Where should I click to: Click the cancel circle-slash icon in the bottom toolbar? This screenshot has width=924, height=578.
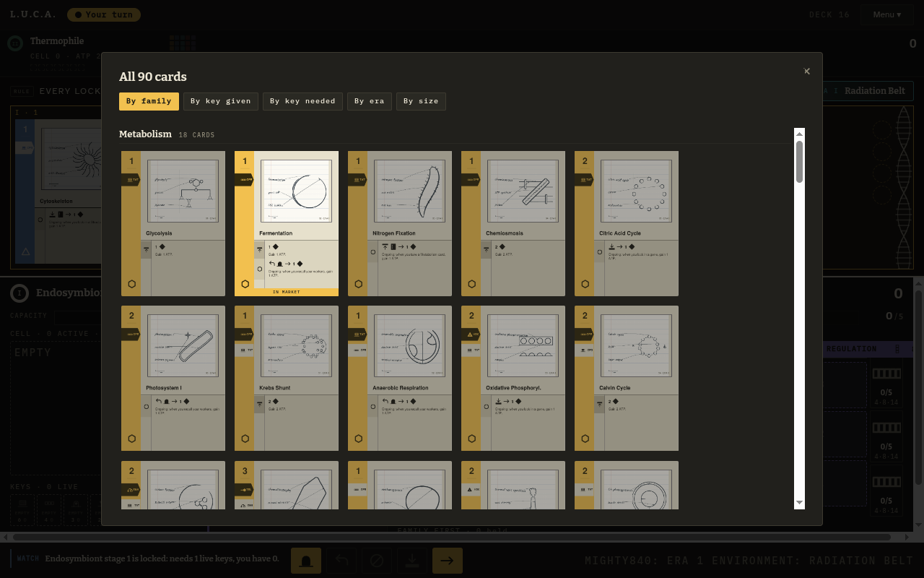tap(377, 561)
